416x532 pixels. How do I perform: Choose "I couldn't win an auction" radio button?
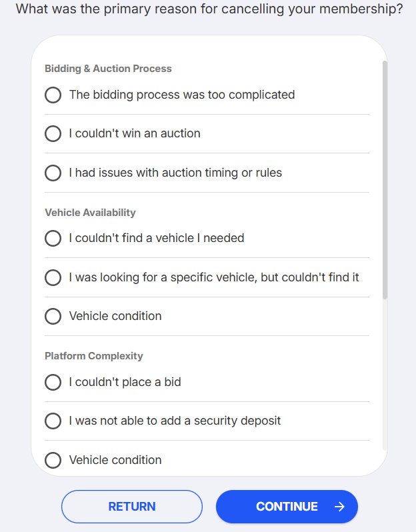click(53, 133)
